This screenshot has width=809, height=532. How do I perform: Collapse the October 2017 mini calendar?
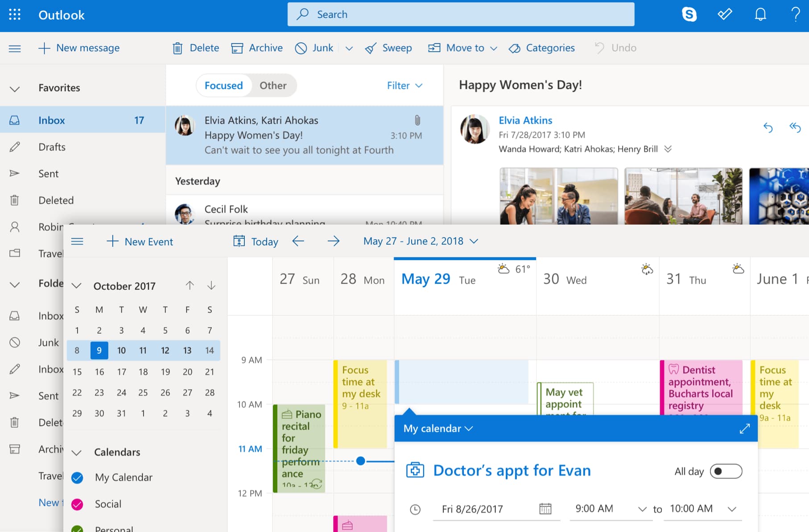[x=77, y=286]
